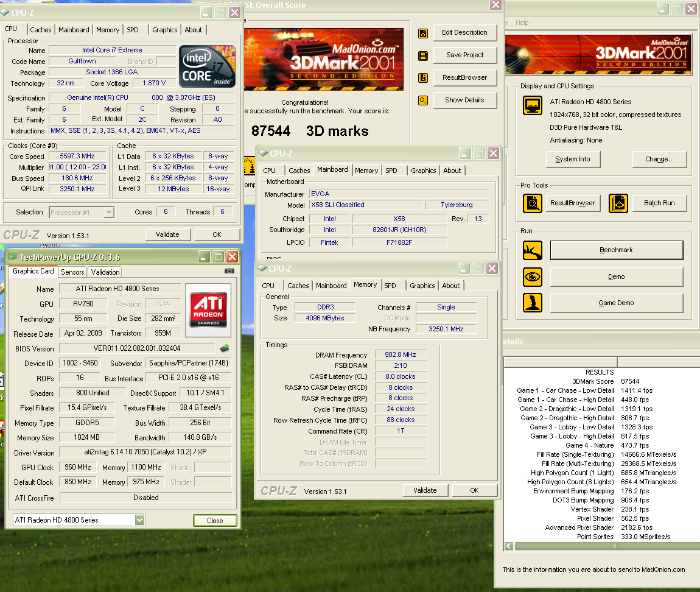Viewport: 700px width, 592px height.
Task: Click the Show Details button
Action: pyautogui.click(x=464, y=100)
